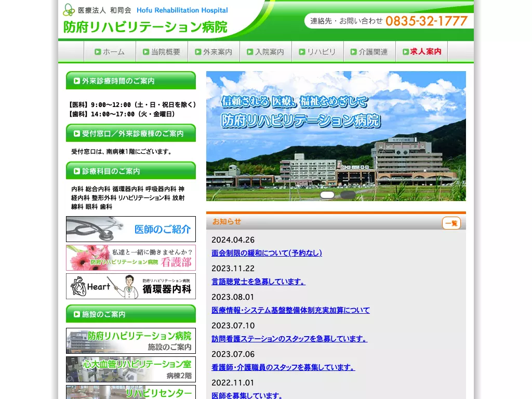Click the arrow icon beside 当院概要
The width and height of the screenshot is (532, 399).
[x=146, y=52]
